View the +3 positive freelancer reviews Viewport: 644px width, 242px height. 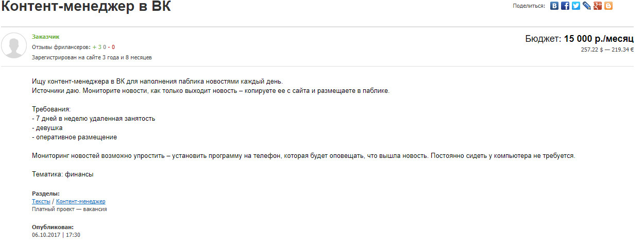96,47
